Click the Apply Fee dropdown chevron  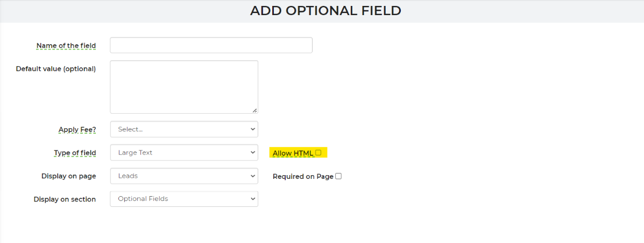click(252, 129)
